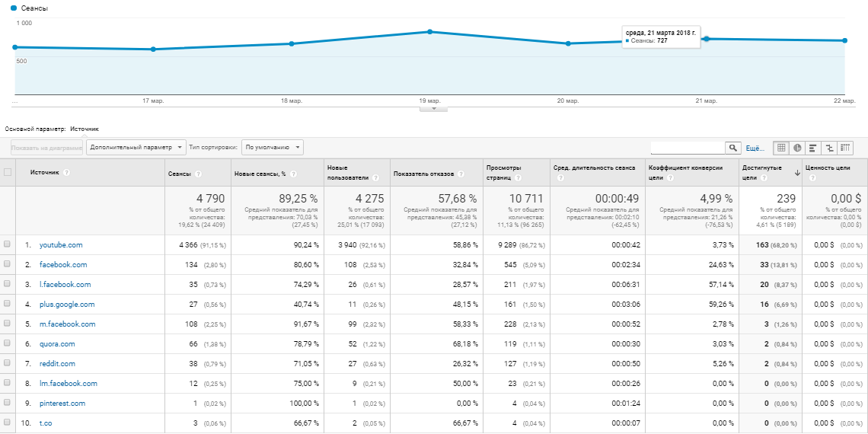Switch to the data table view icon
868x434 pixels.
(x=781, y=148)
